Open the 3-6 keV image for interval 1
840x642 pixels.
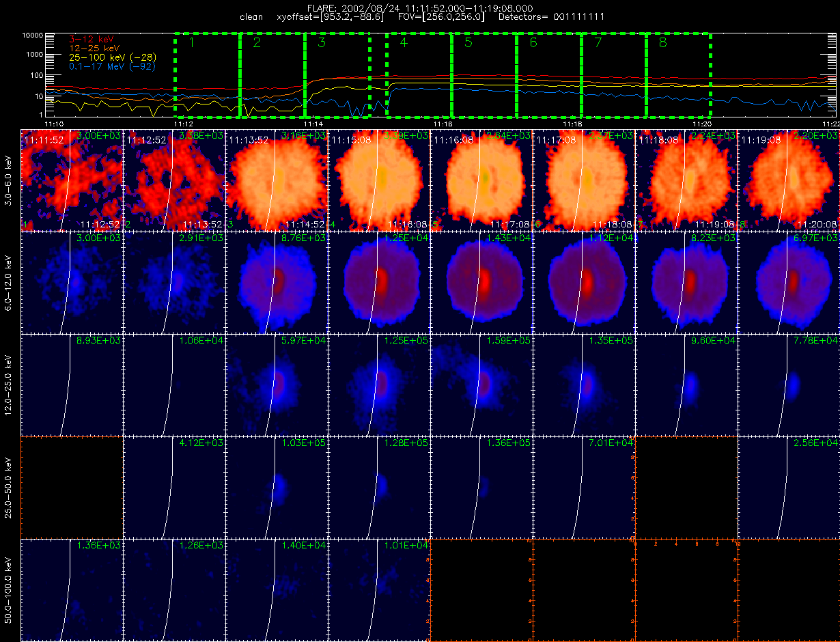[x=72, y=180]
